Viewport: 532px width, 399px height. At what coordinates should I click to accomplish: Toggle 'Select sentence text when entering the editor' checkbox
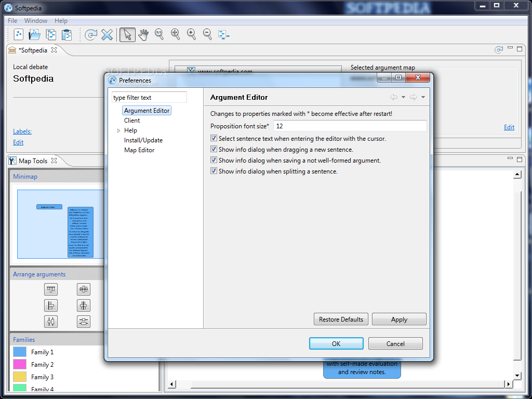point(214,138)
